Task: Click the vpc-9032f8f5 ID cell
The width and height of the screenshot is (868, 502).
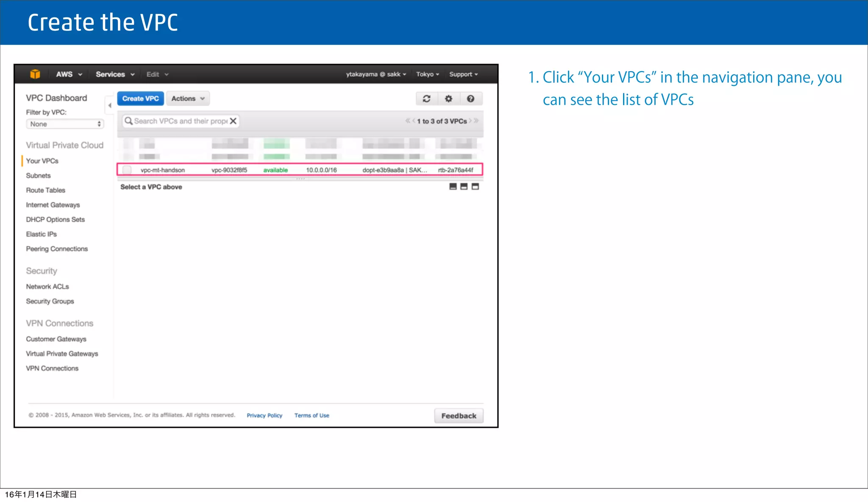Action: [x=229, y=170]
